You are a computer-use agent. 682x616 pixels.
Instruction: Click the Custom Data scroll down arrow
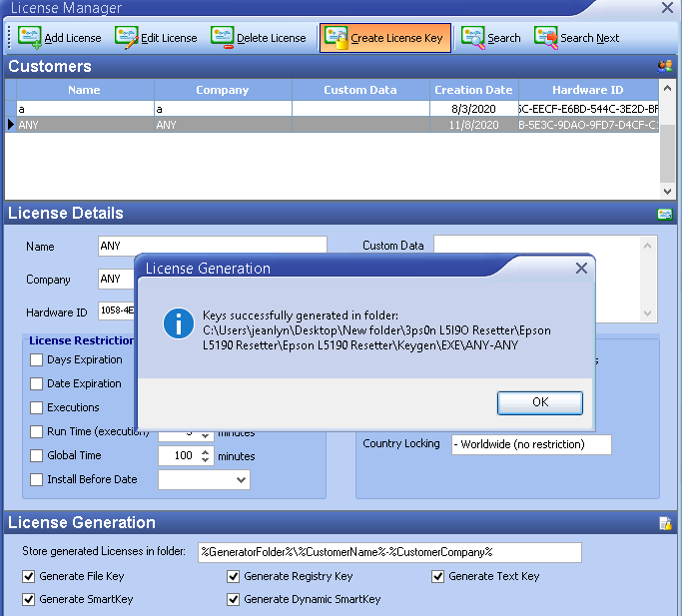pos(648,313)
